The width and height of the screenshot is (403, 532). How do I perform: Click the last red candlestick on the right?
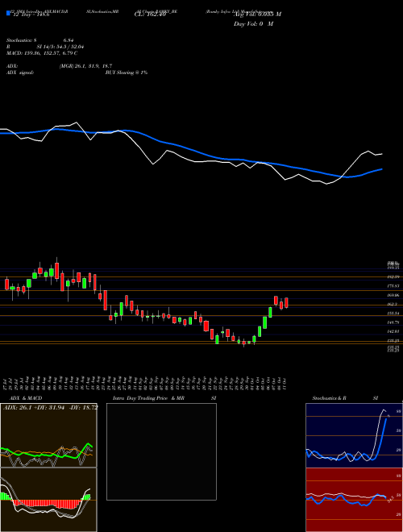pos(287,302)
